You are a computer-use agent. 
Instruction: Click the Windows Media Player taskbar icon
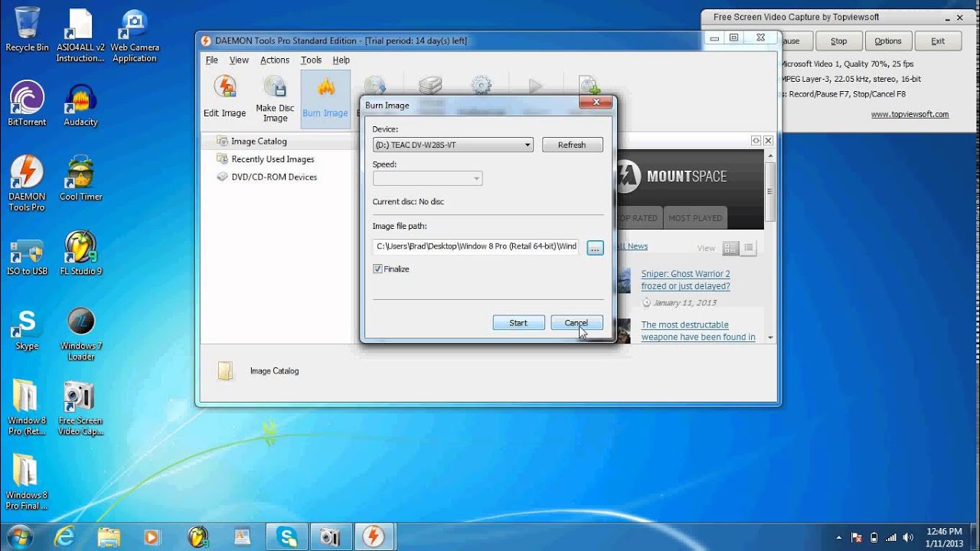point(153,536)
